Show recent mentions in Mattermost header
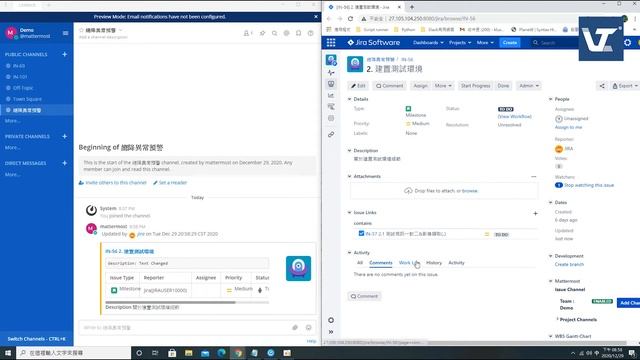 [287, 33]
